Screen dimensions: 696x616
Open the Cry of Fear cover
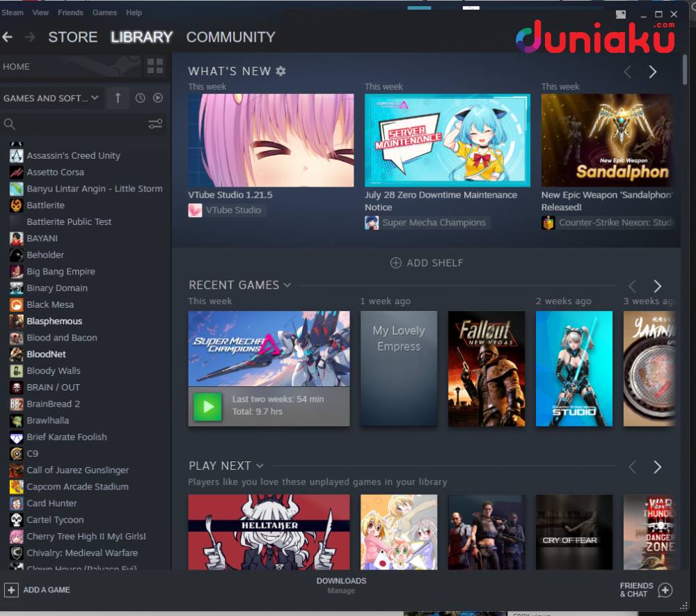coord(574,532)
